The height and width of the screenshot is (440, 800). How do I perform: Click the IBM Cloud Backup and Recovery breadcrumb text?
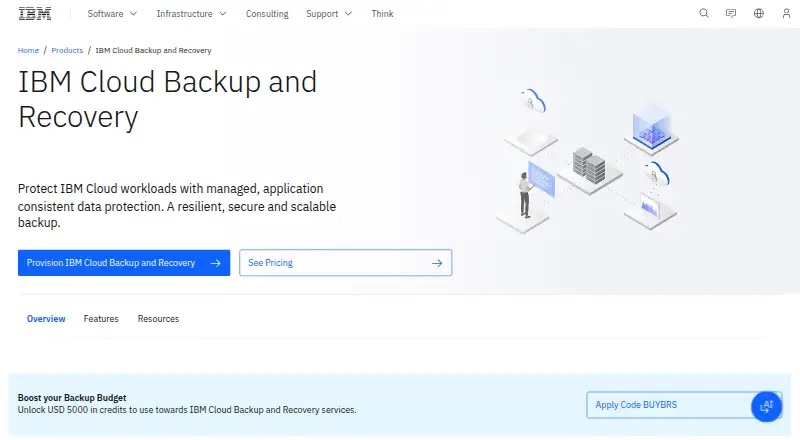pyautogui.click(x=153, y=50)
